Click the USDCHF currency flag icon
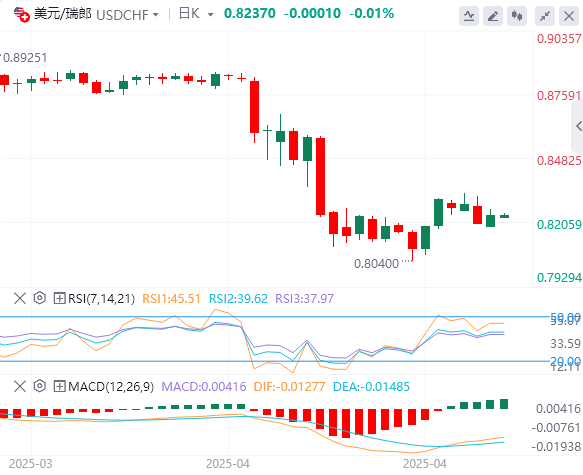 [x=22, y=14]
